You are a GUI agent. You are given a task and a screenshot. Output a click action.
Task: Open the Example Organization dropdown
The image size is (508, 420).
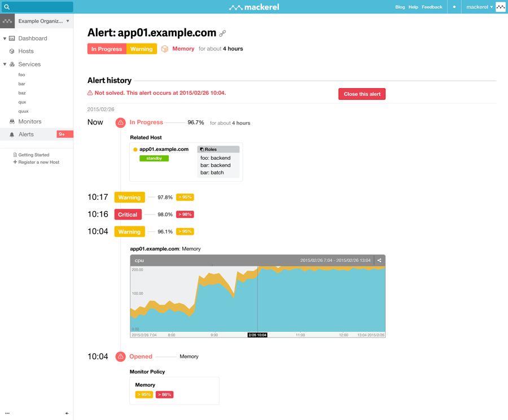tap(68, 21)
